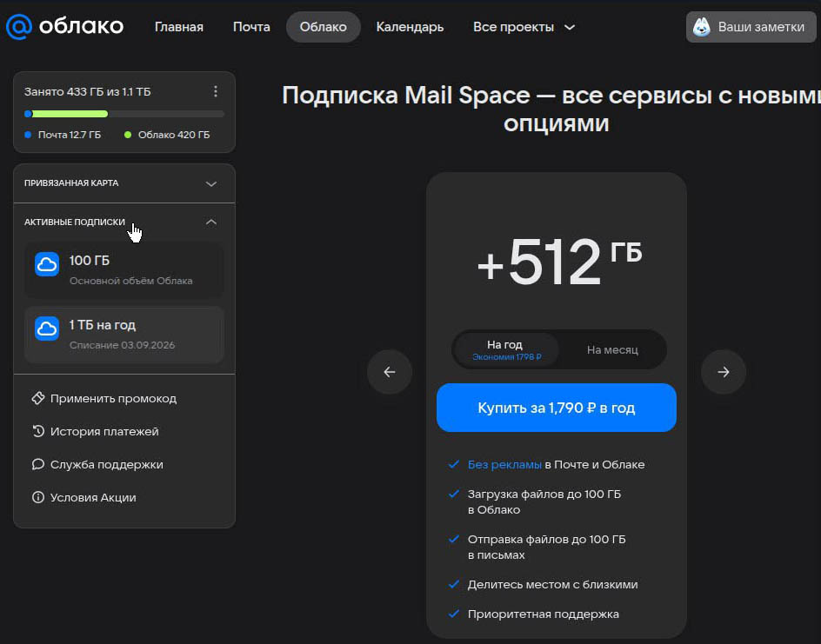
Task: Click the +512 ГБ plan size heading
Action: point(558,261)
